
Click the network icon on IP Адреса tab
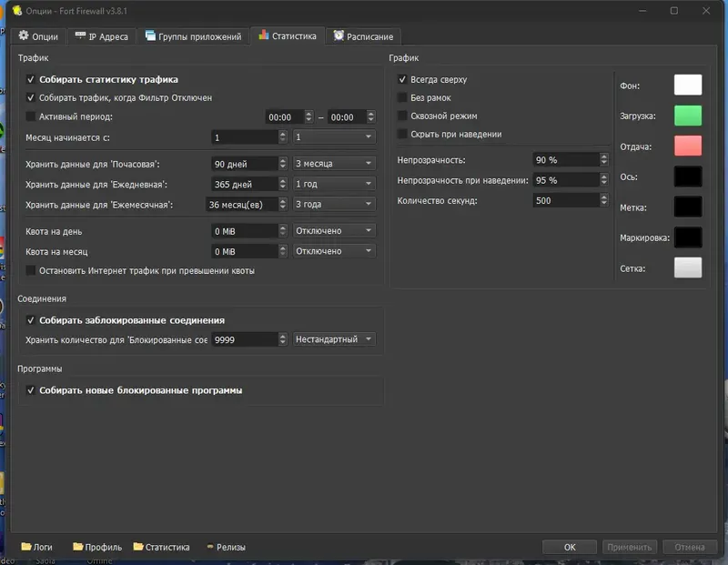80,35
